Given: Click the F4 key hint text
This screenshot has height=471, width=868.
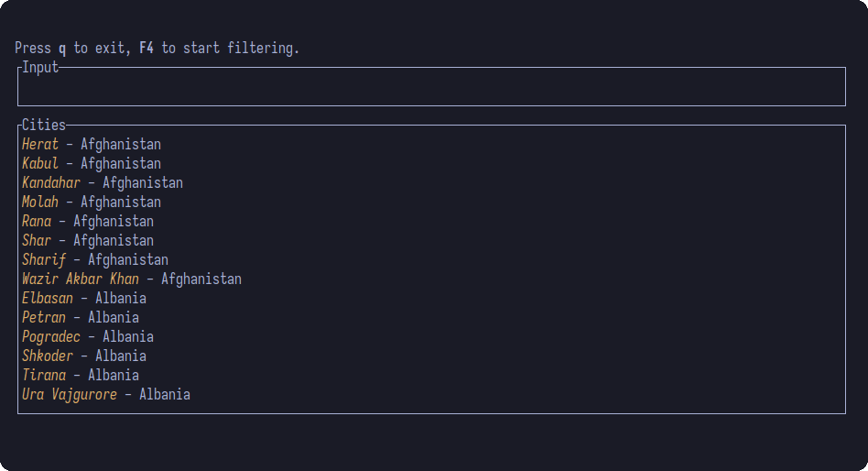Looking at the screenshot, I should [x=146, y=49].
